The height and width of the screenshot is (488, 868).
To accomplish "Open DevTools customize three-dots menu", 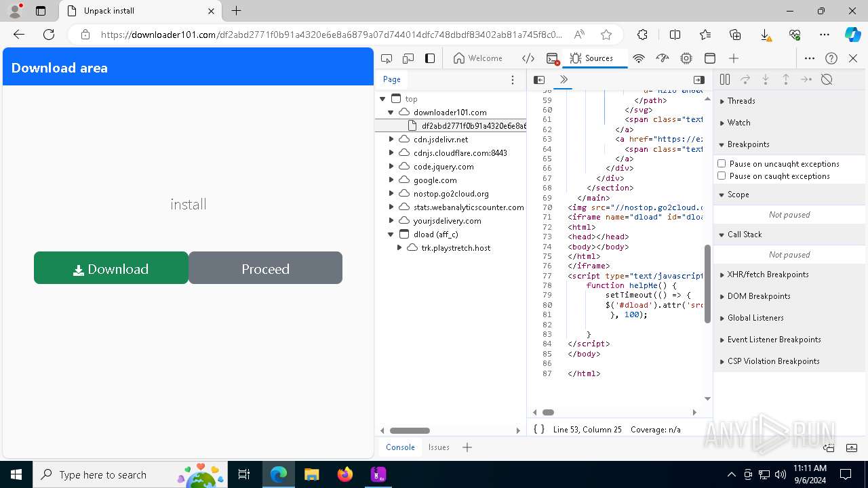I will pyautogui.click(x=810, y=58).
